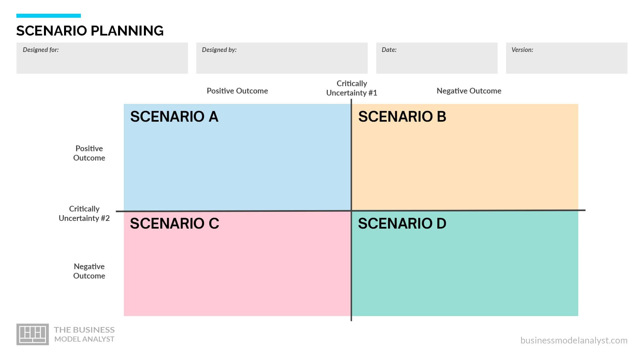Click the "SCENARIO D" heading
The image size is (644, 362).
402,224
